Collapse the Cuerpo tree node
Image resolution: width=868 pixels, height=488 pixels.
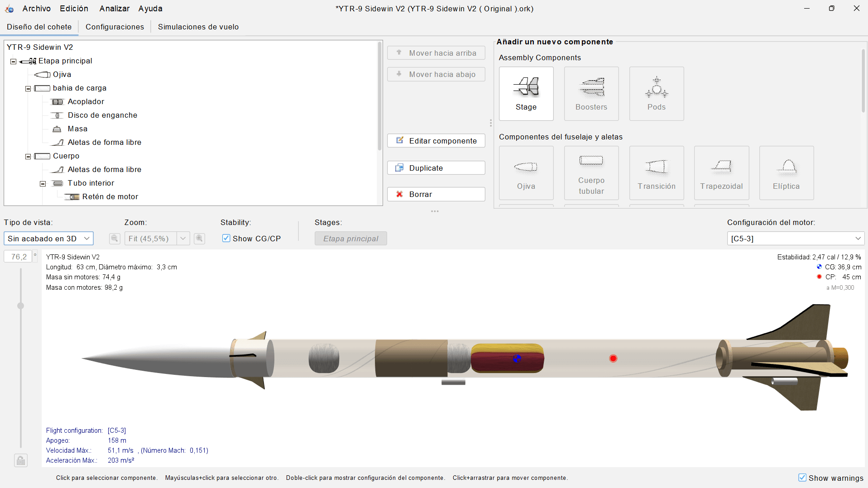pos(28,156)
